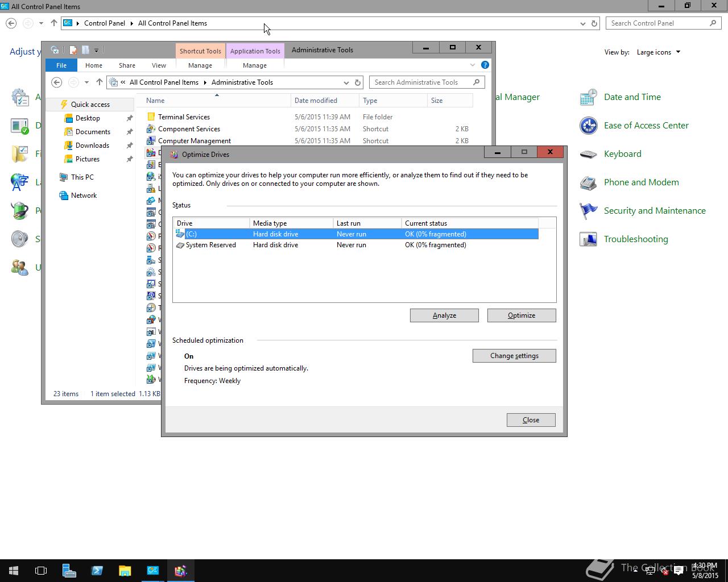Open Phone and Modem settings

pyautogui.click(x=641, y=182)
